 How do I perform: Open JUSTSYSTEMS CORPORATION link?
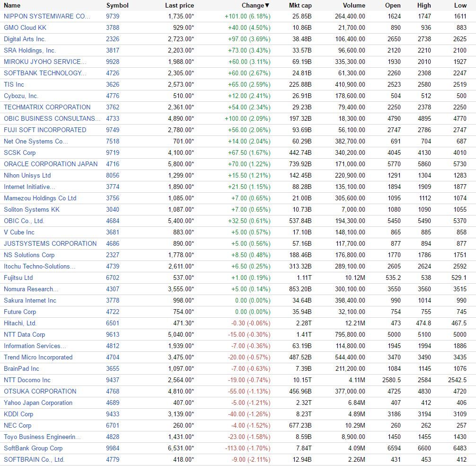pyautogui.click(x=50, y=243)
